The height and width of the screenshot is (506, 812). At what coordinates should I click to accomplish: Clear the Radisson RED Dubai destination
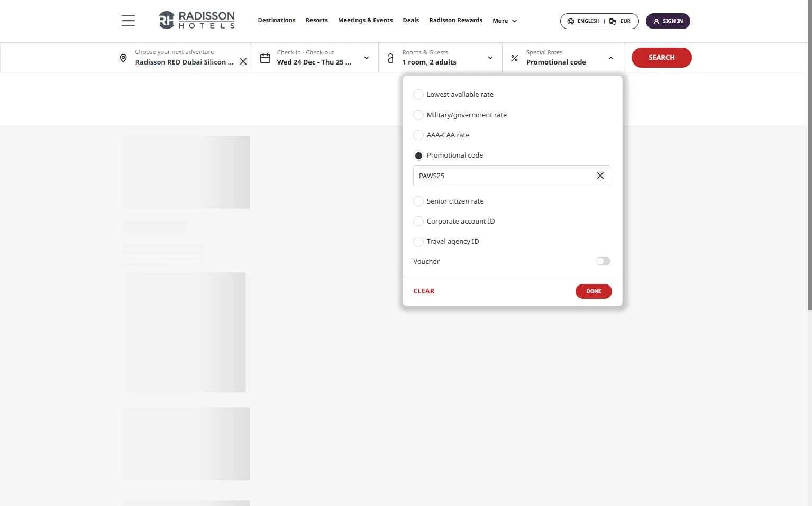[x=243, y=61]
